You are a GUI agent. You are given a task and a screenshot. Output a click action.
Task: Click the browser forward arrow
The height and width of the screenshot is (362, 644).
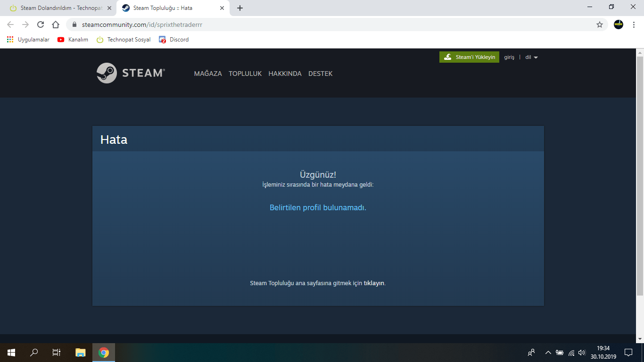(25, 25)
